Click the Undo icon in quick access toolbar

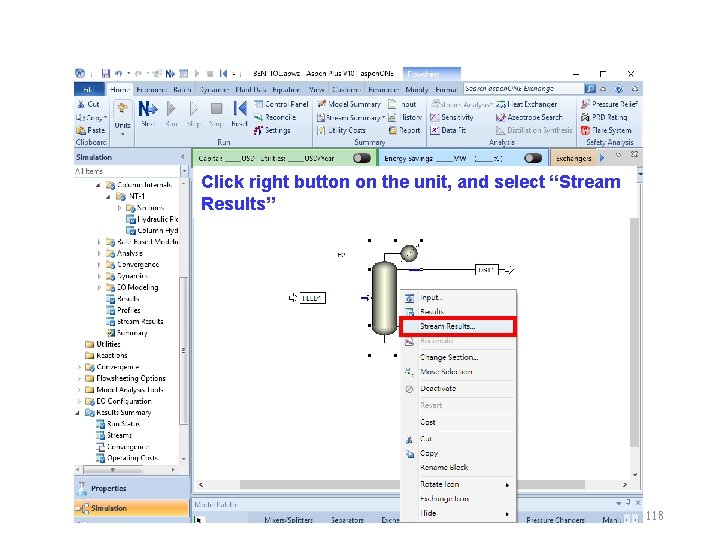pos(118,73)
